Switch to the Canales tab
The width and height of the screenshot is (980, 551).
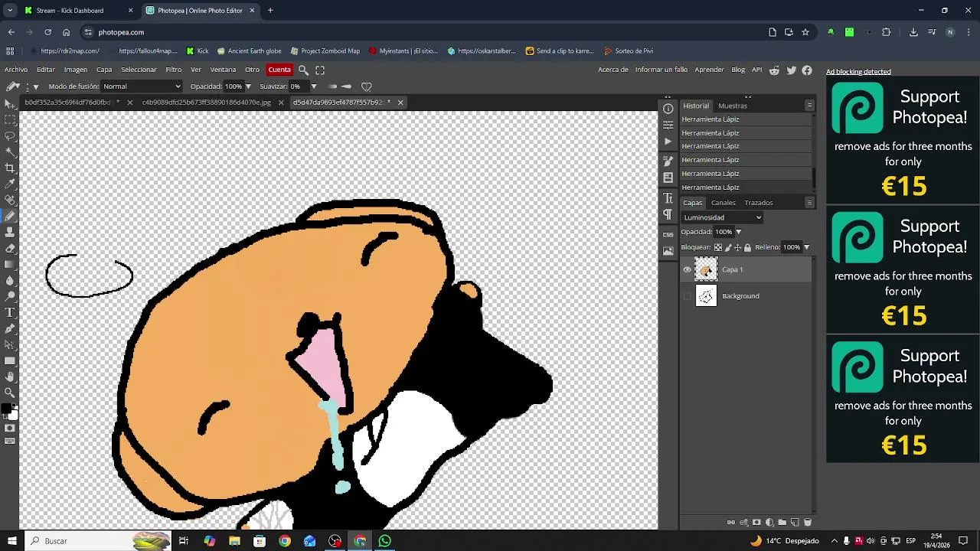point(724,203)
